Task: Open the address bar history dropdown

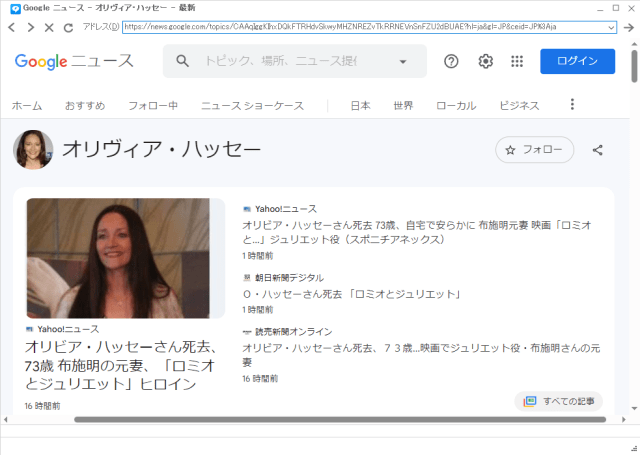Action: tap(611, 27)
